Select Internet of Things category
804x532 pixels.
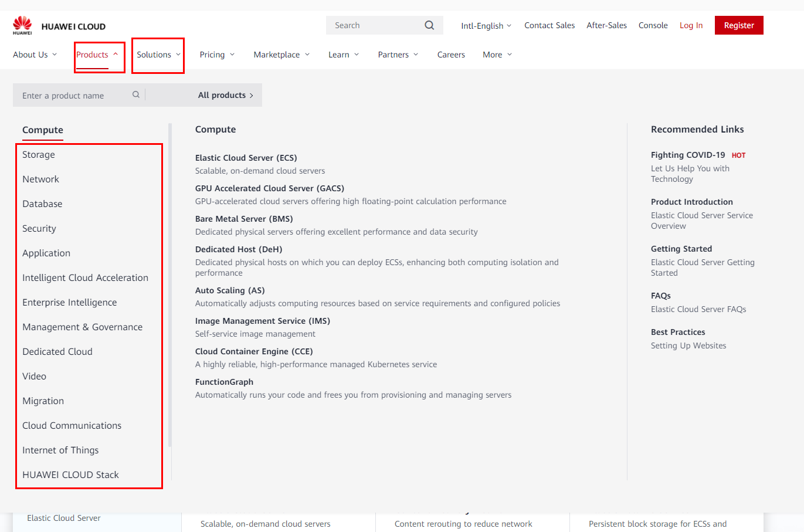[60, 450]
